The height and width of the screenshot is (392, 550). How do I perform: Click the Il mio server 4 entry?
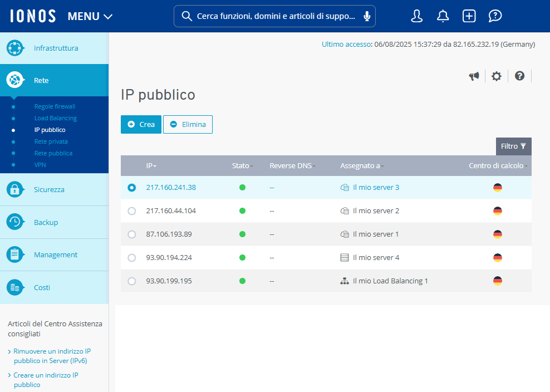(x=376, y=258)
